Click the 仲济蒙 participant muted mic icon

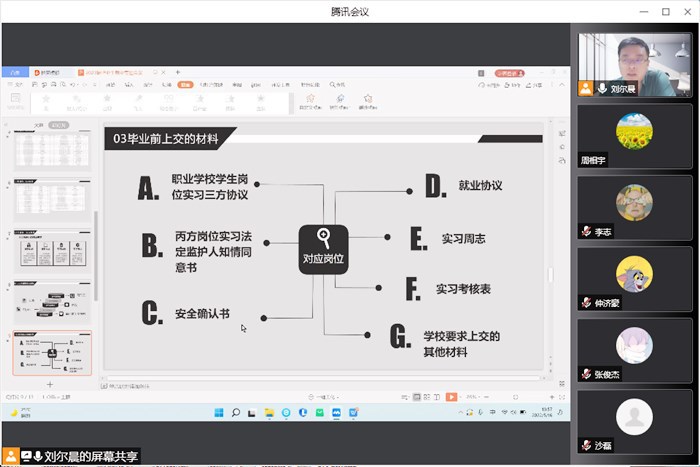click(586, 302)
